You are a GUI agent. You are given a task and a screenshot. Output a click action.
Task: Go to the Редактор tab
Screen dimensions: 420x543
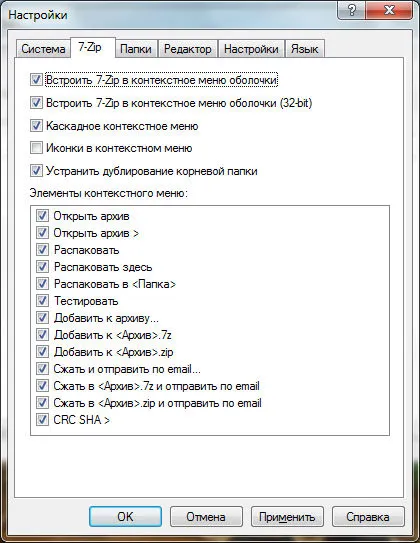click(x=188, y=48)
